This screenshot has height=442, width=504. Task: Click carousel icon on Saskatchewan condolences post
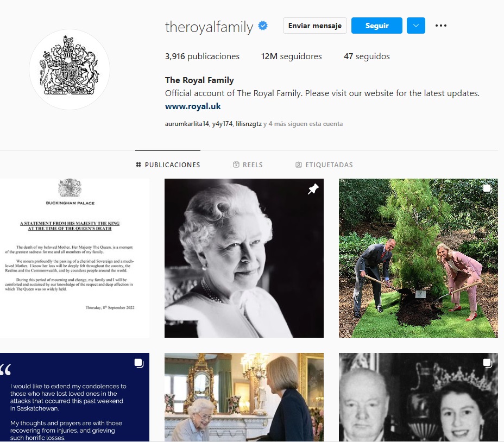[139, 363]
